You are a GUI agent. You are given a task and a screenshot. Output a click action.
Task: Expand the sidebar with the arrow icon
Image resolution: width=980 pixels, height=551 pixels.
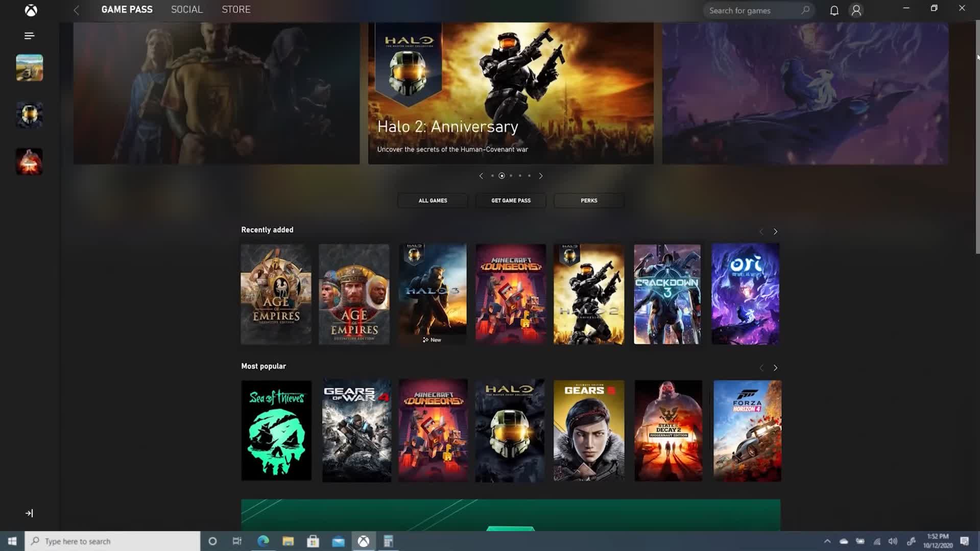pos(29,513)
